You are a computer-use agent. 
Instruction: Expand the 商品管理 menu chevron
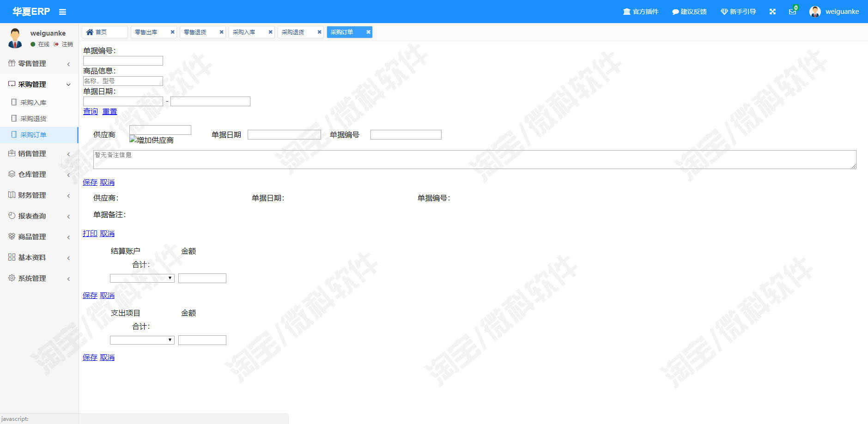coord(68,237)
